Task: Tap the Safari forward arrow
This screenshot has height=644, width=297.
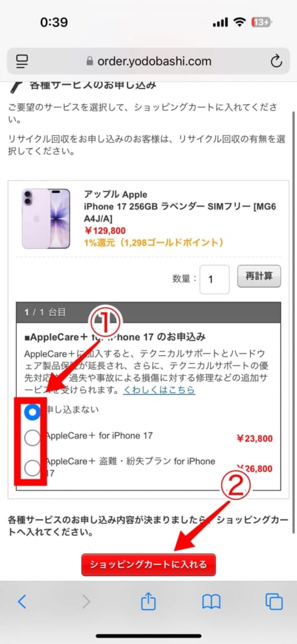Action: (x=86, y=602)
